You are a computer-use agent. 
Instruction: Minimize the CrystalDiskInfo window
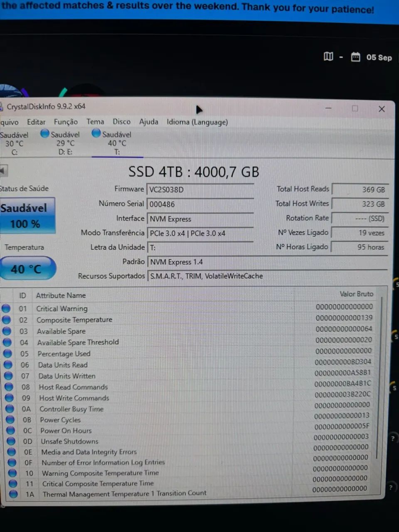click(328, 108)
